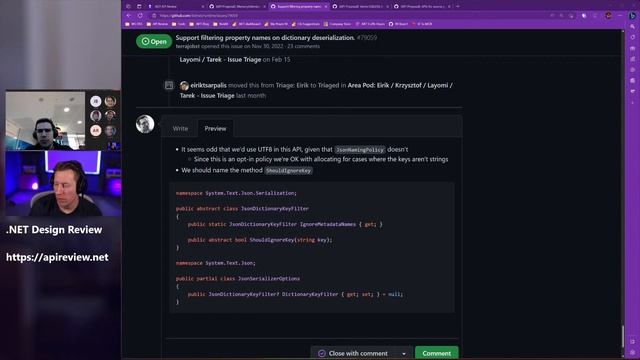This screenshot has height=360, width=640.
Task: Switch to the Write tab
Action: coord(180,129)
